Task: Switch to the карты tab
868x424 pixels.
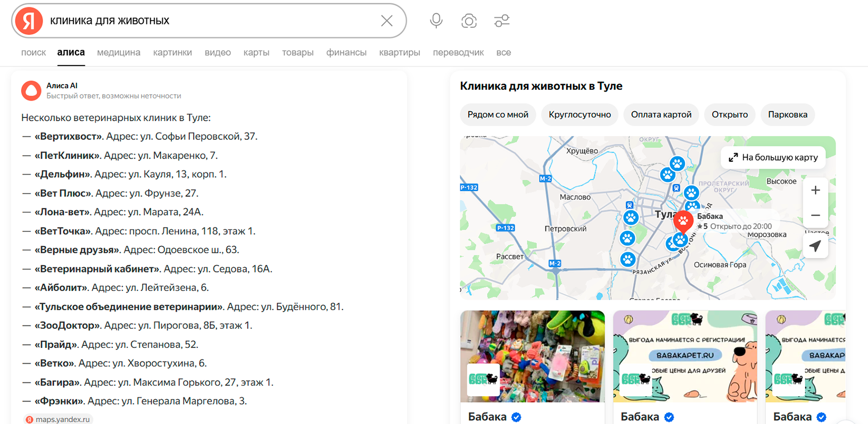Action: 256,53
